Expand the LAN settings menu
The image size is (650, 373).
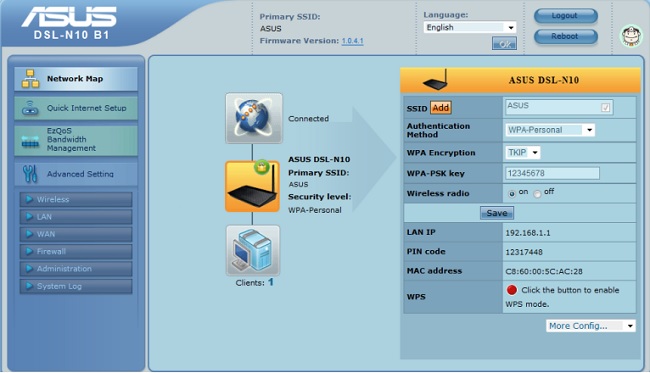76,217
